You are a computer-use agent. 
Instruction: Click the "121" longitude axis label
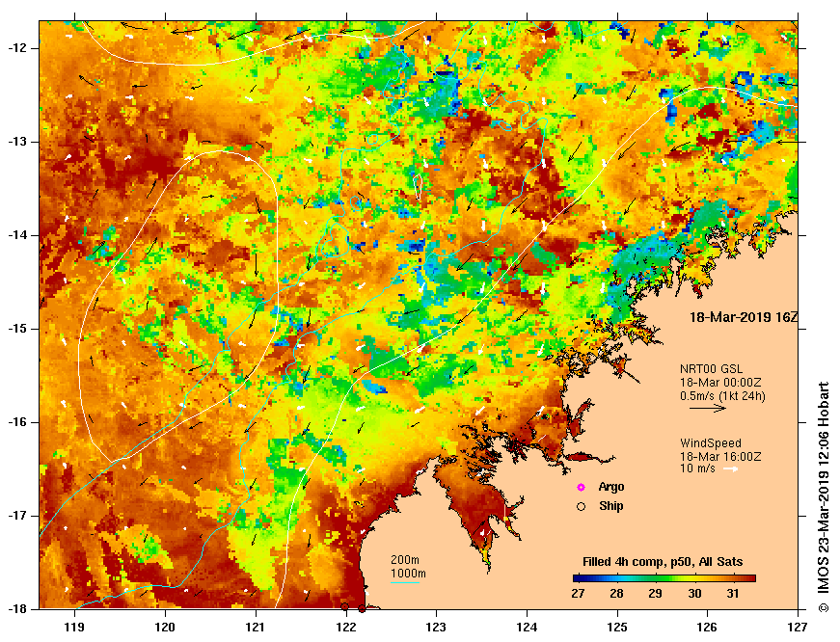pos(255,627)
